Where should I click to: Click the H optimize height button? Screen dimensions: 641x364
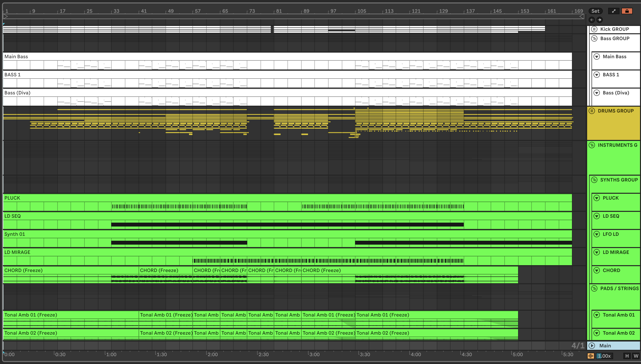click(627, 356)
